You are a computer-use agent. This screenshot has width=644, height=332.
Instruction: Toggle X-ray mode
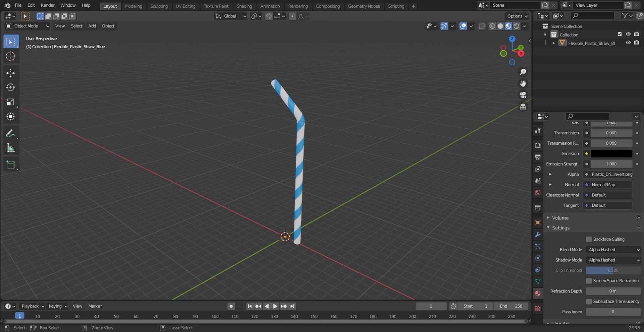point(482,26)
